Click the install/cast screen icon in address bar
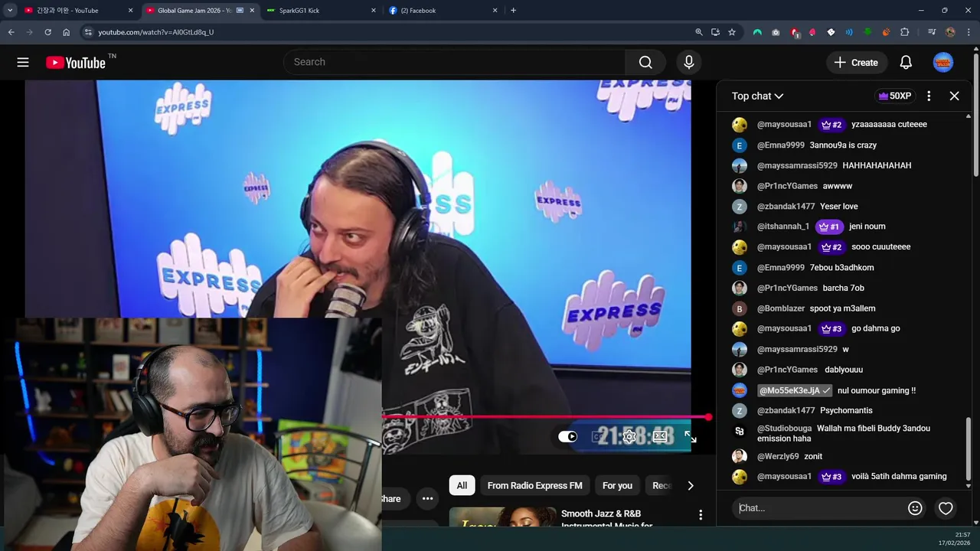The image size is (980, 551). tap(715, 32)
